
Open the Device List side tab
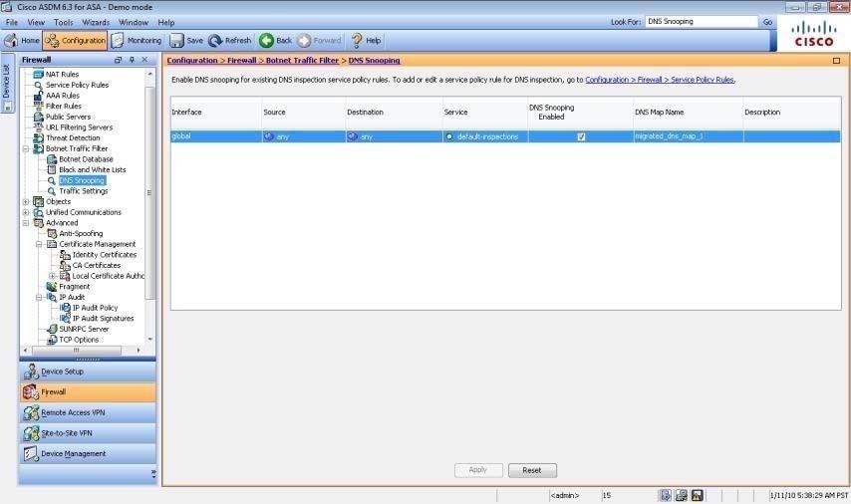pyautogui.click(x=7, y=83)
